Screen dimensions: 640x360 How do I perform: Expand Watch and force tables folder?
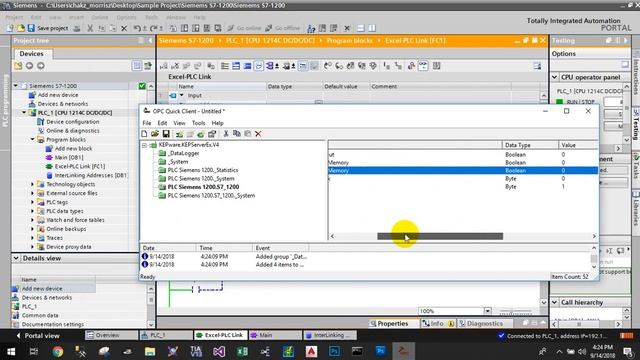click(32, 220)
